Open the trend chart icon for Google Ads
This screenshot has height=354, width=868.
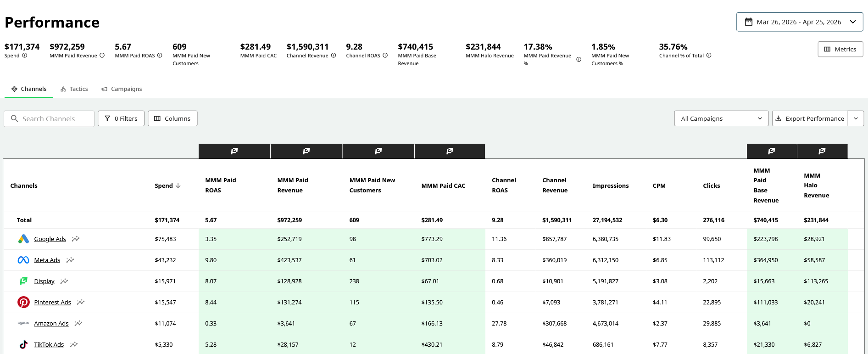(76, 239)
